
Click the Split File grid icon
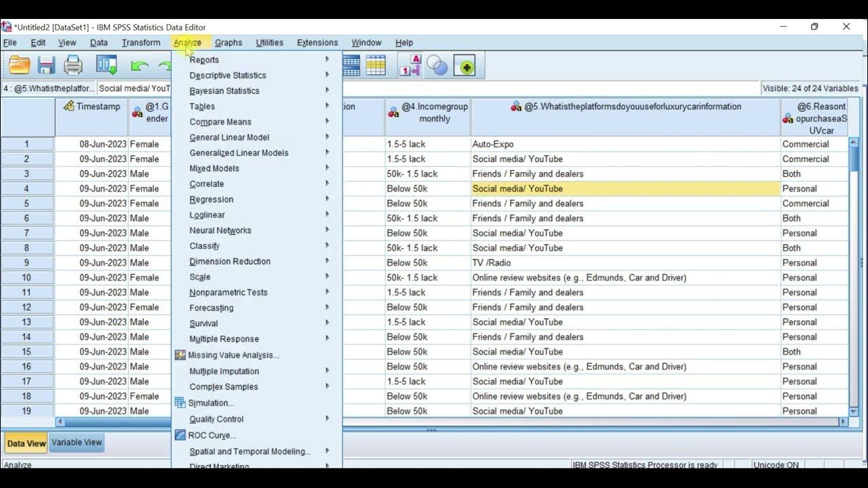tap(351, 65)
